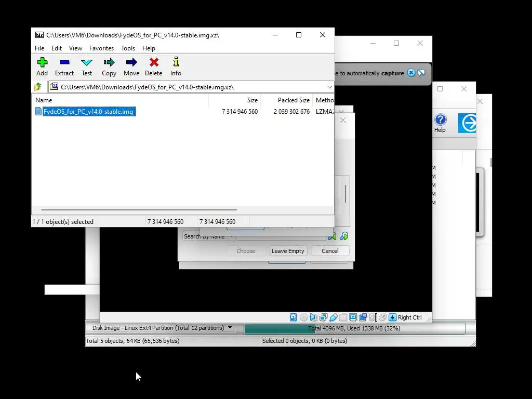This screenshot has height=399, width=532.
Task: Click the Copy toolbar icon
Action: coord(109,66)
